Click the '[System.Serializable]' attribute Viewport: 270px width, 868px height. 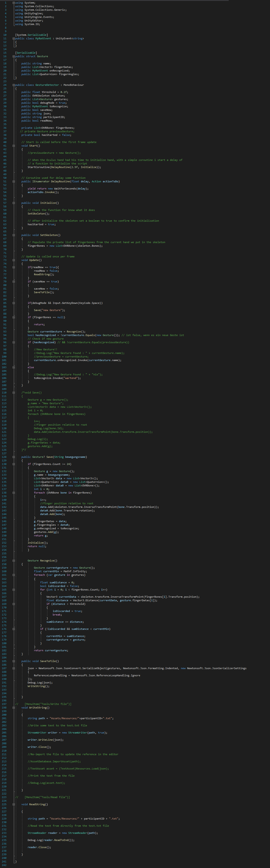(32, 35)
